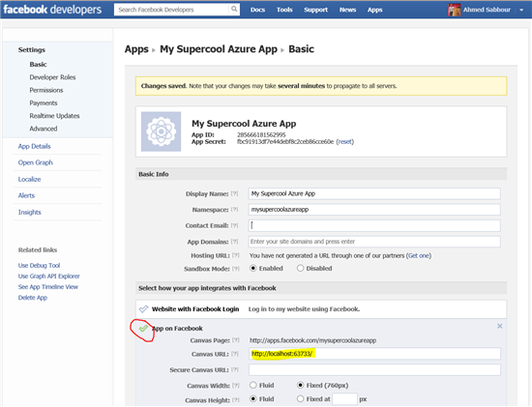Viewport: 532px width, 407px height.
Task: Show help for Canvas URL
Action: click(x=235, y=354)
